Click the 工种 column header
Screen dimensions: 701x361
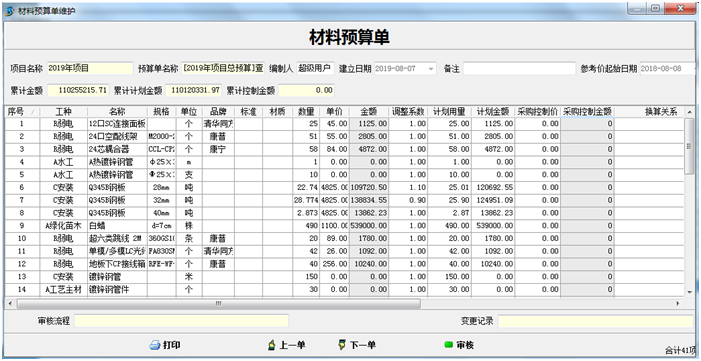[63, 111]
